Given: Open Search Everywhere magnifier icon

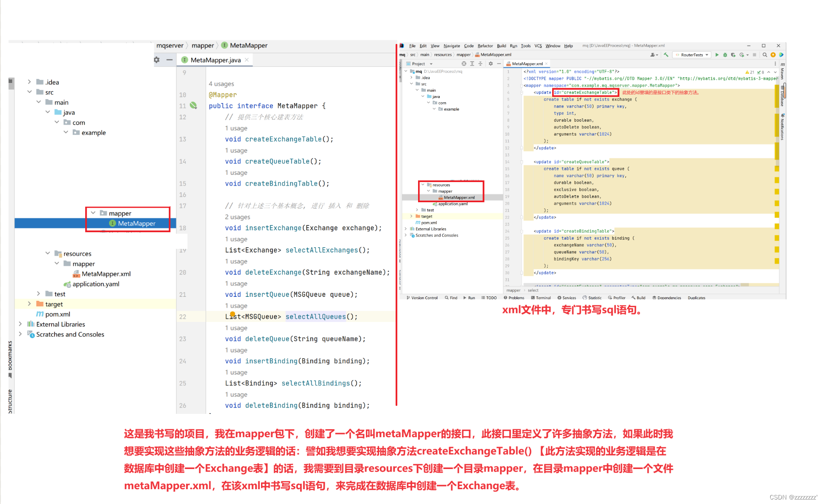Looking at the screenshot, I should [x=765, y=55].
